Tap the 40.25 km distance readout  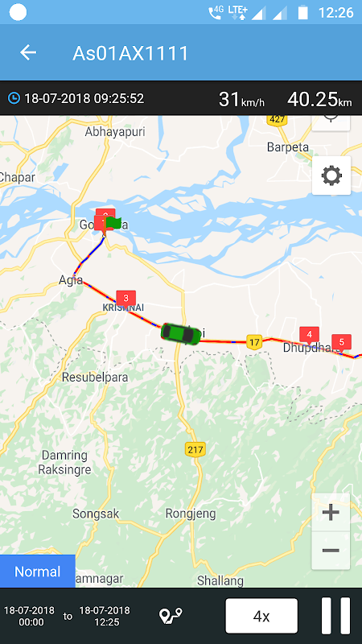click(x=319, y=99)
